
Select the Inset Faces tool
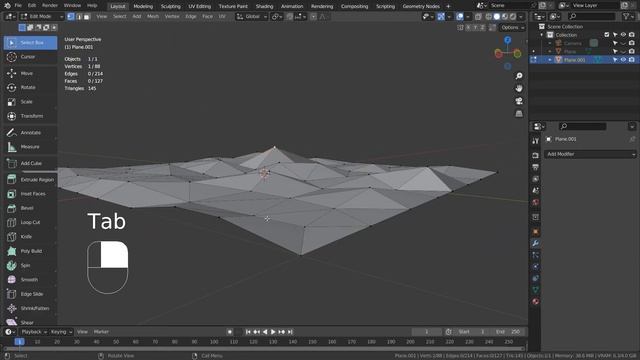[30, 194]
